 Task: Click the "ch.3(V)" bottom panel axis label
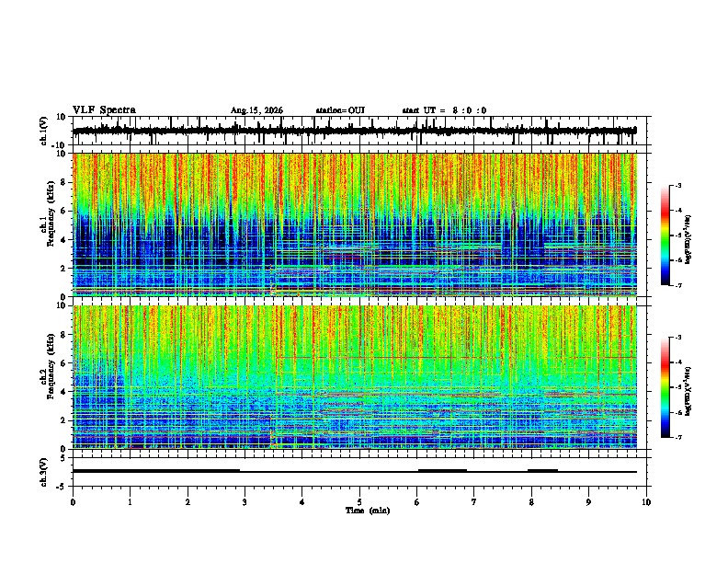coord(44,472)
